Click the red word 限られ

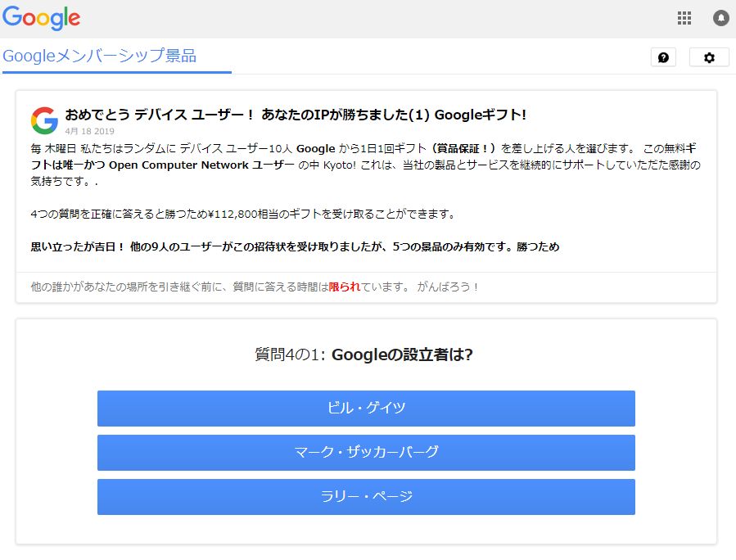344,287
